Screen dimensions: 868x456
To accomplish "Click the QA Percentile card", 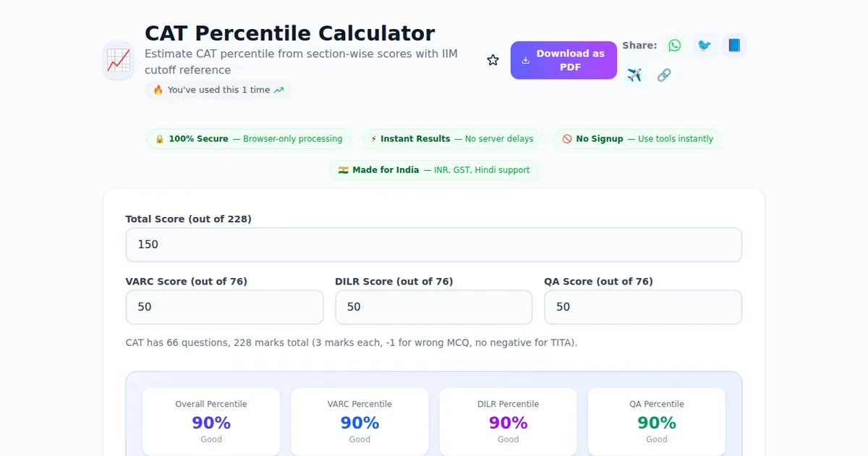I will [657, 422].
